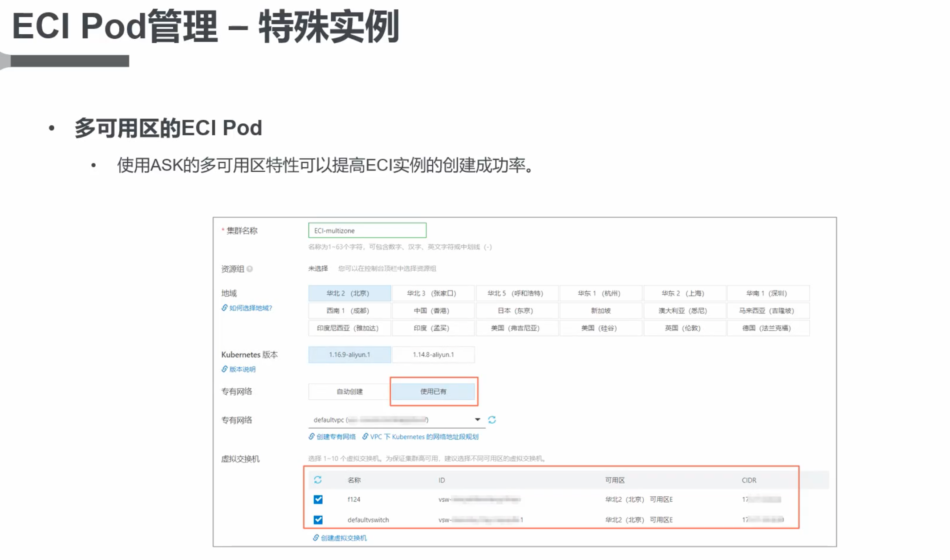Image resolution: width=950 pixels, height=560 pixels.
Task: Choose the 新加坡 region button
Action: tap(600, 311)
